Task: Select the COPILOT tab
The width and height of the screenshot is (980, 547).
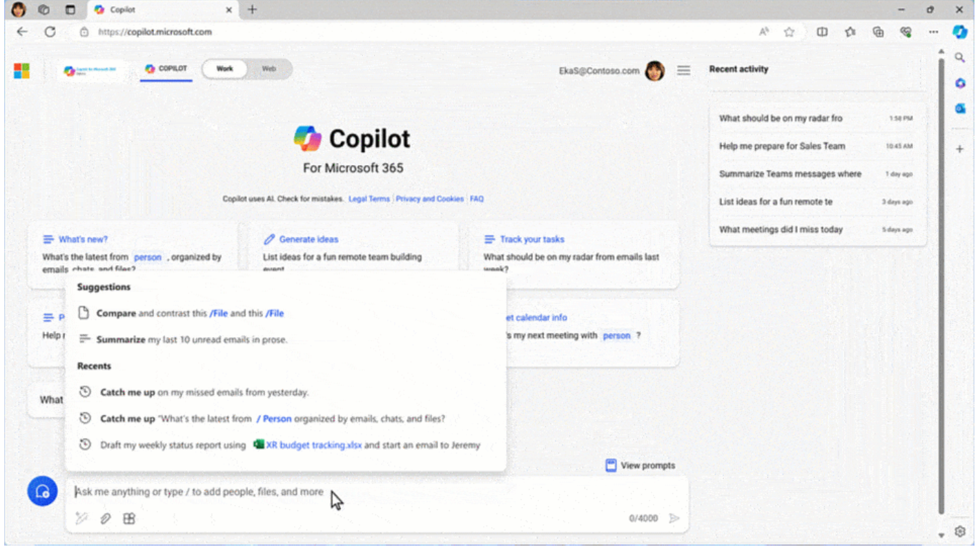Action: point(166,69)
